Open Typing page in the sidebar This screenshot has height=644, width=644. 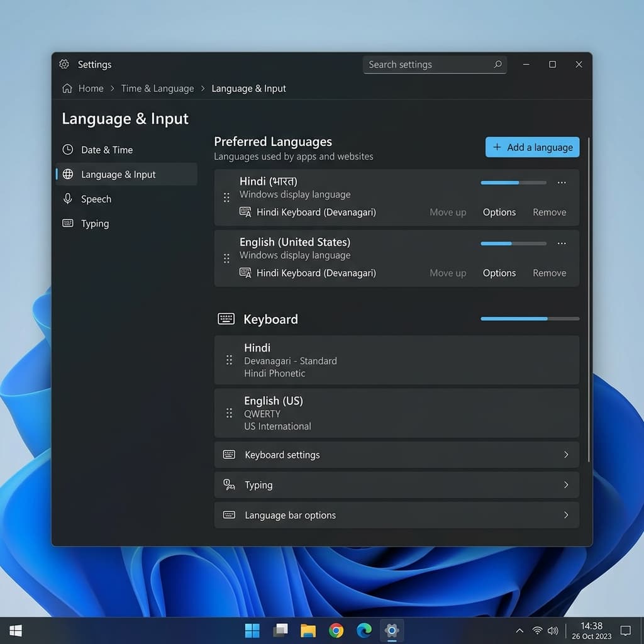[126, 223]
